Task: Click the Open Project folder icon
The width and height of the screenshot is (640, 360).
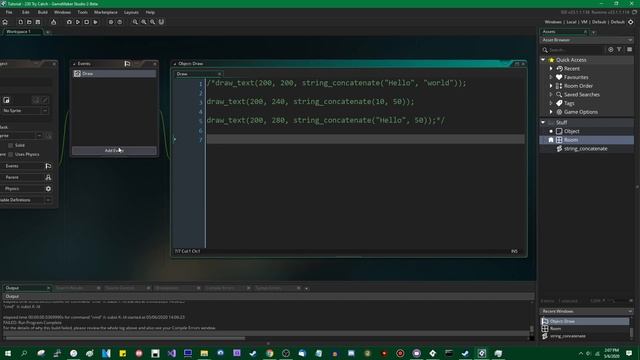Action: pyautogui.click(x=29, y=22)
